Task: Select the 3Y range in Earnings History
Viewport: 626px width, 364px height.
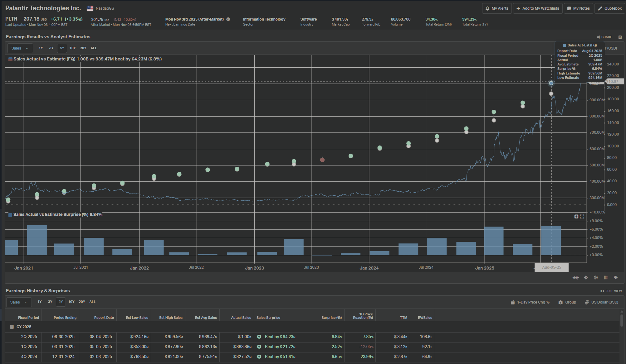Action: [50, 302]
